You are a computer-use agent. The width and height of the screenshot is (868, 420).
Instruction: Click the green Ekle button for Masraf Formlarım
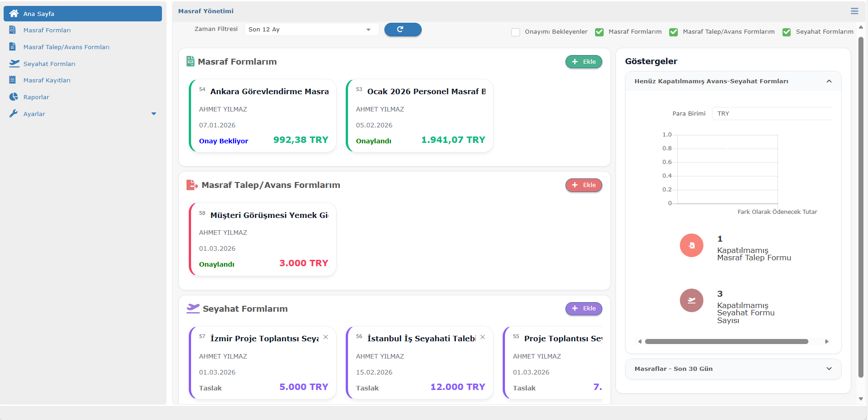pos(583,62)
